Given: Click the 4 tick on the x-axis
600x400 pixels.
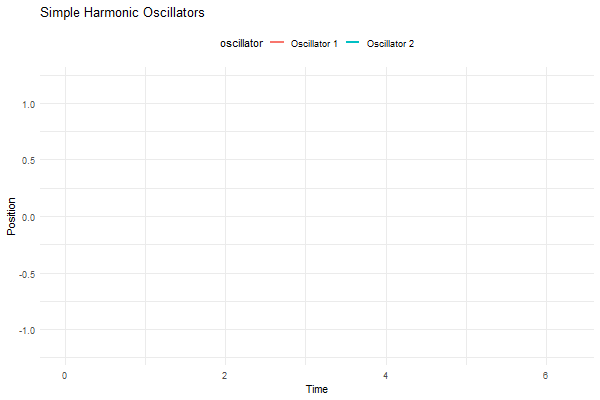Looking at the screenshot, I should coord(386,375).
